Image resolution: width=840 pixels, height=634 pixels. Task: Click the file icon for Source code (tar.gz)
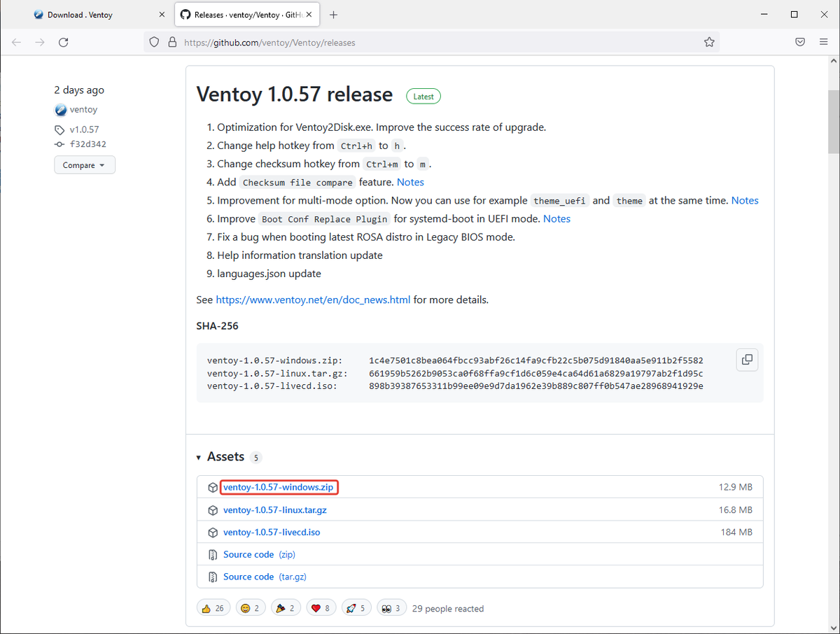(x=213, y=577)
